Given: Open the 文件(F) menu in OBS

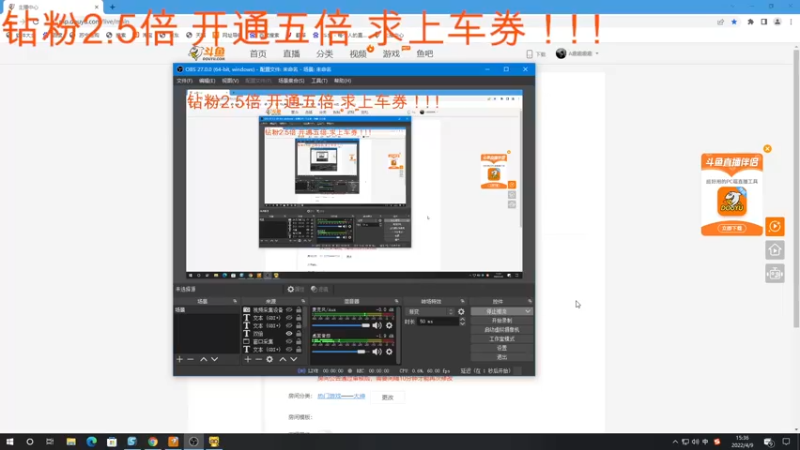Looking at the screenshot, I should 184,81.
